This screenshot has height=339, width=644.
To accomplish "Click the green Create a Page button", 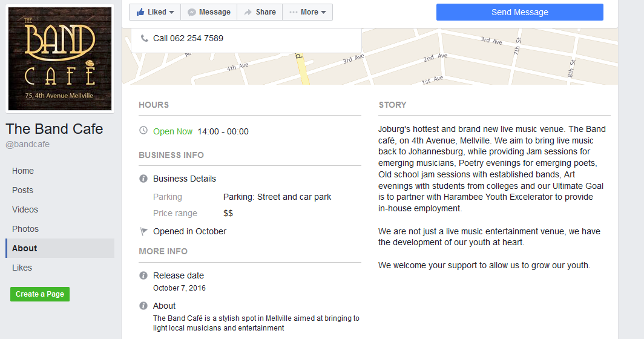I will (x=40, y=294).
